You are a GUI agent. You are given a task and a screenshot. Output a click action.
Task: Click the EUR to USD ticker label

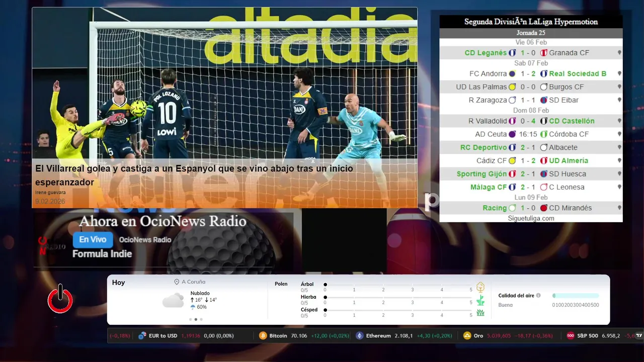pyautogui.click(x=163, y=335)
